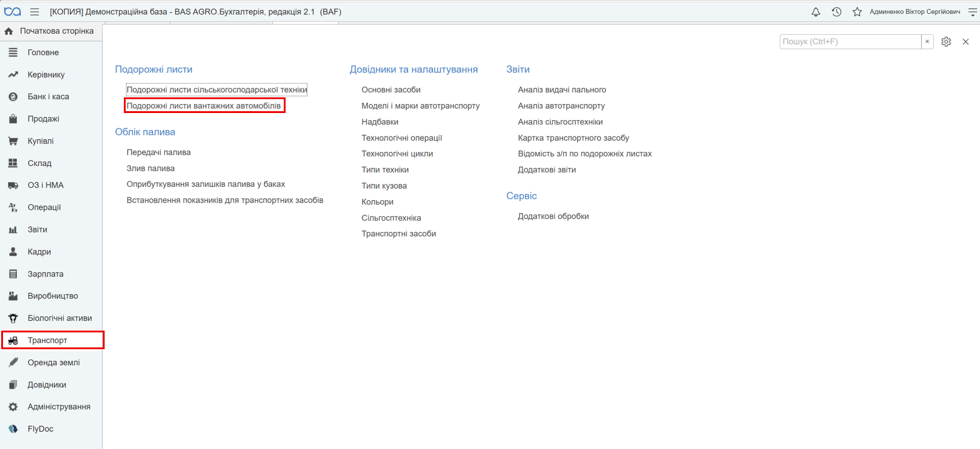Click the Оренда землі icon
Image resolution: width=980 pixels, height=449 pixels.
[13, 362]
